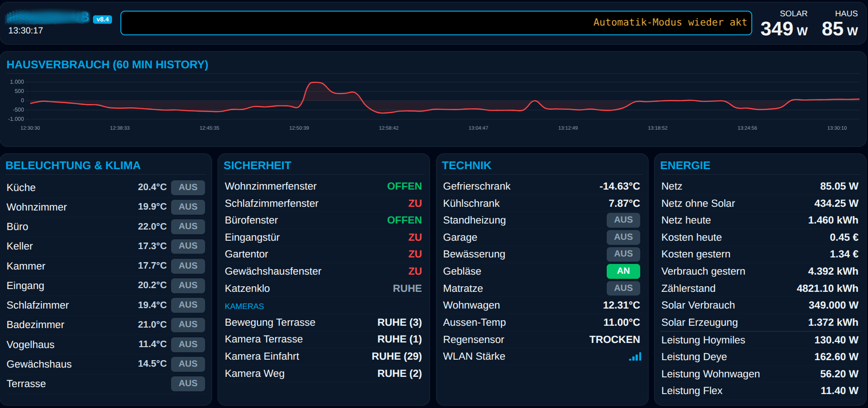The image size is (868, 408).
Task: Click the HAUS 85 W header readout
Action: [x=840, y=24]
